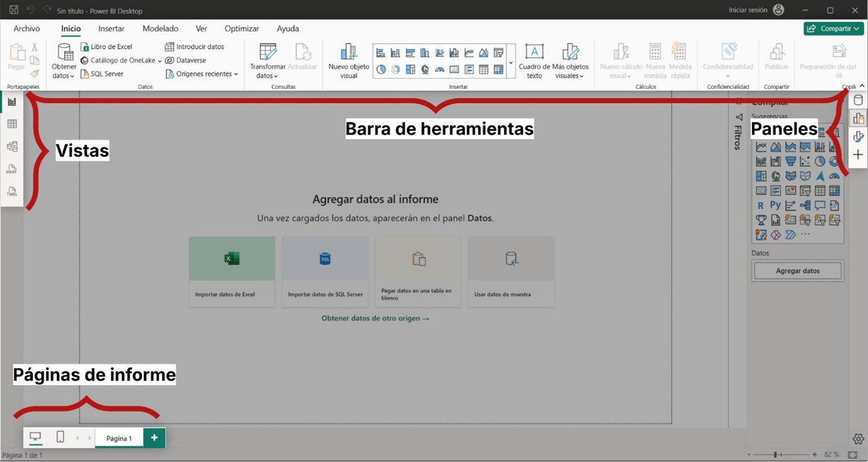Open the TMDL view icon
The width and height of the screenshot is (868, 462).
pos(12,192)
